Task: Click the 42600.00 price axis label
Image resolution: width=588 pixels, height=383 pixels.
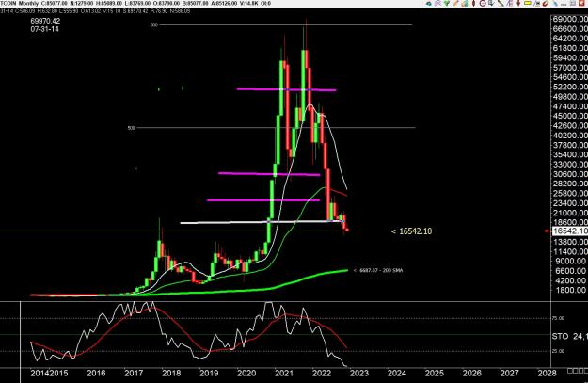Action: click(570, 126)
